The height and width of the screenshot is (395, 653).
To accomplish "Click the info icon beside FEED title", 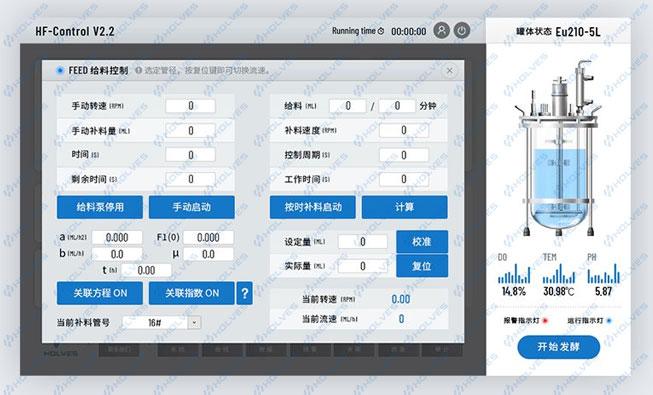I will coord(139,70).
